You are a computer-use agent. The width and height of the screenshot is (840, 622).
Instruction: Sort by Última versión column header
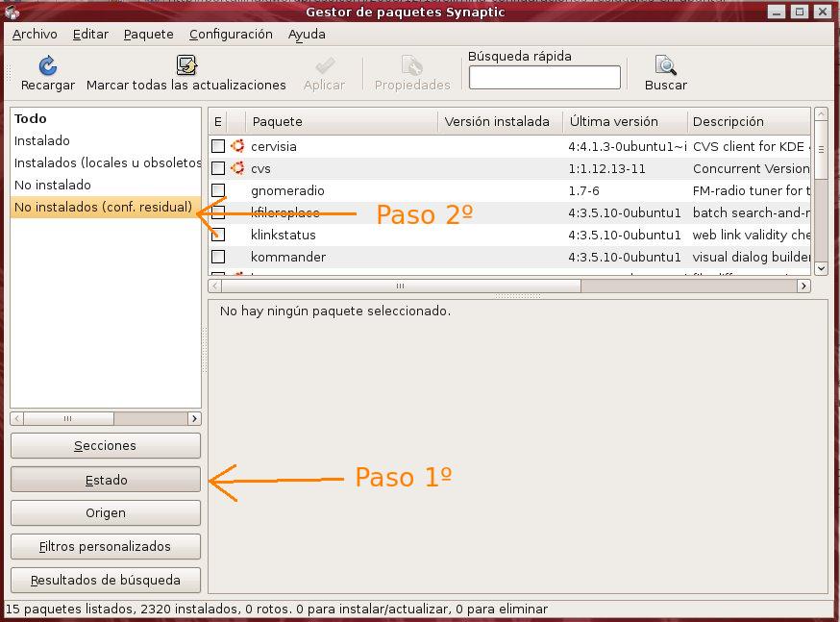coord(625,122)
